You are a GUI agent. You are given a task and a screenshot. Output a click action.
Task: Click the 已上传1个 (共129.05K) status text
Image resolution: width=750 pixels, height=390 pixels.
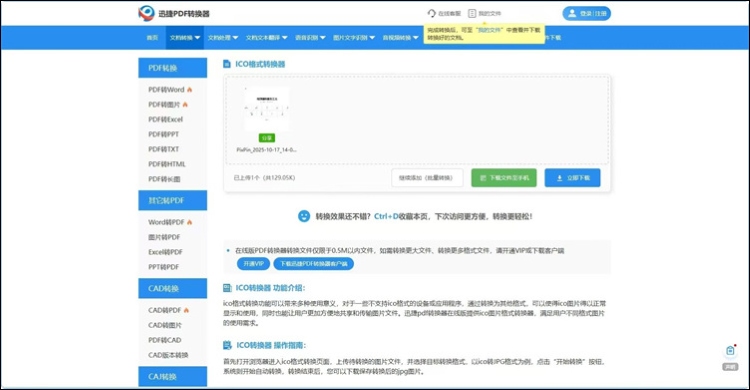tap(264, 178)
